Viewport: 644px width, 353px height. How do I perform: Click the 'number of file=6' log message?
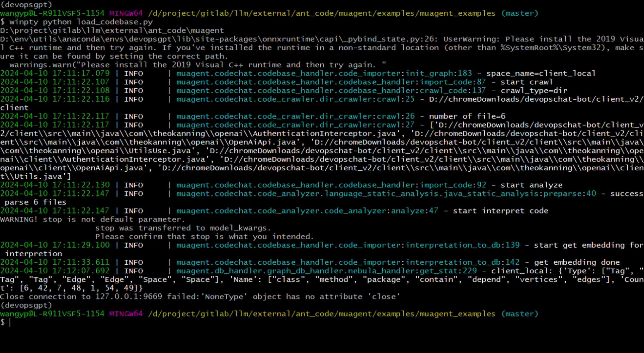coord(467,116)
